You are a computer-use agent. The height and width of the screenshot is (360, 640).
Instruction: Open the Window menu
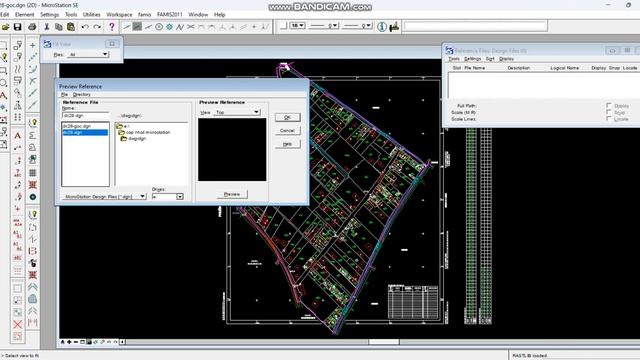(198, 14)
